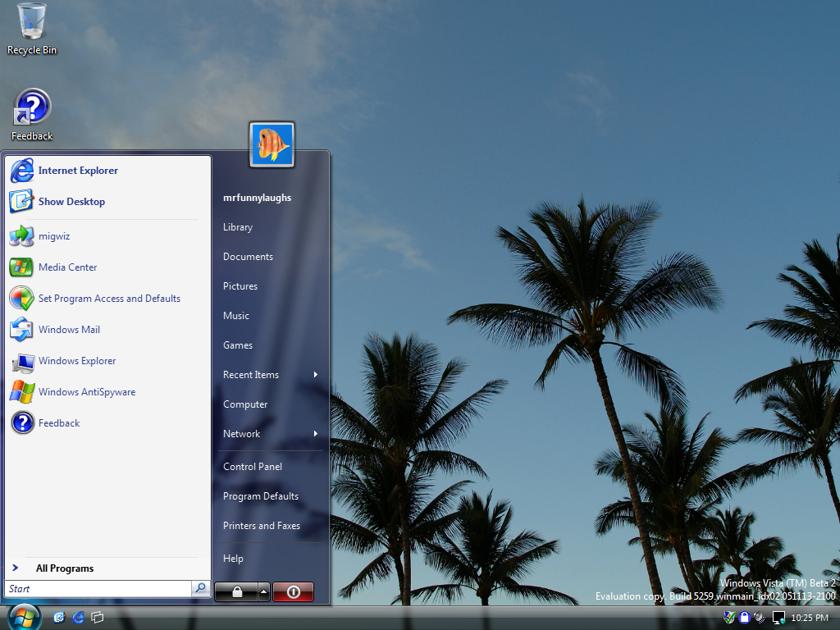Open Internet Explorer from the Start menu
The height and width of the screenshot is (630, 840).
pos(77,171)
